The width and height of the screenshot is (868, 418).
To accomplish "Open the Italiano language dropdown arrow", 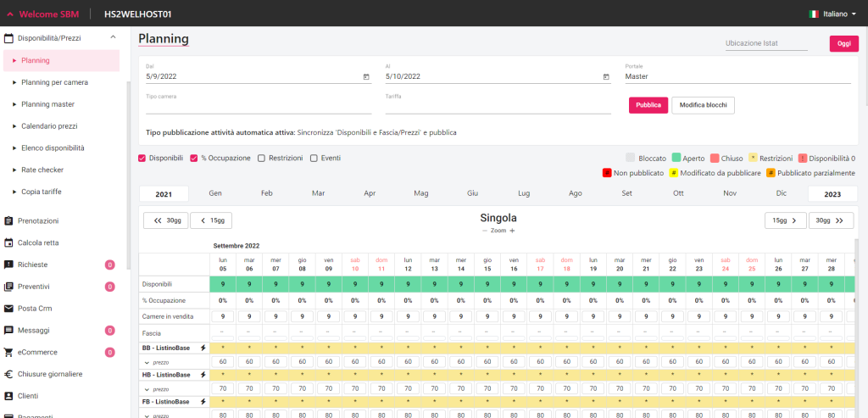I will tap(854, 14).
